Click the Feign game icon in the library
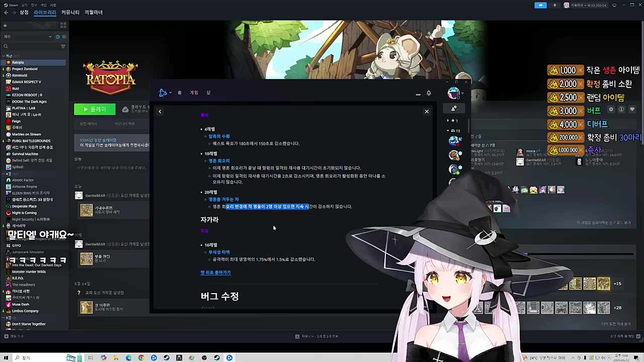 [x=9, y=121]
